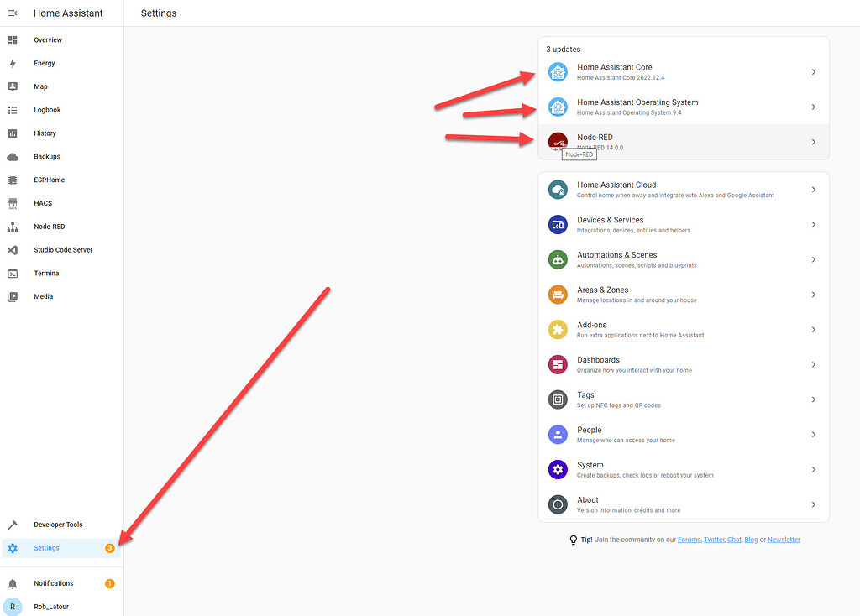860x616 pixels.
Task: Click the Newsletter link
Action: pyautogui.click(x=784, y=540)
